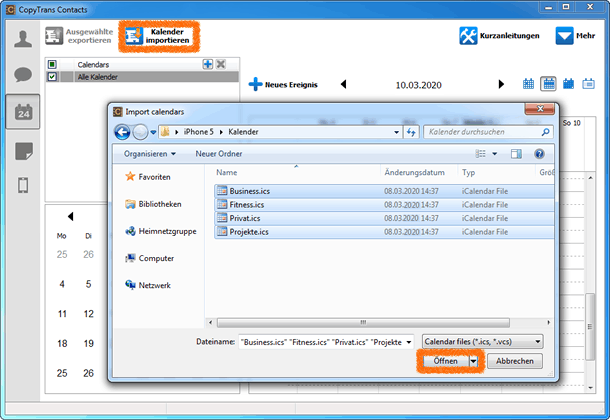610x420 pixels.
Task: Expand the Öffnen split-button arrow
Action: (474, 361)
